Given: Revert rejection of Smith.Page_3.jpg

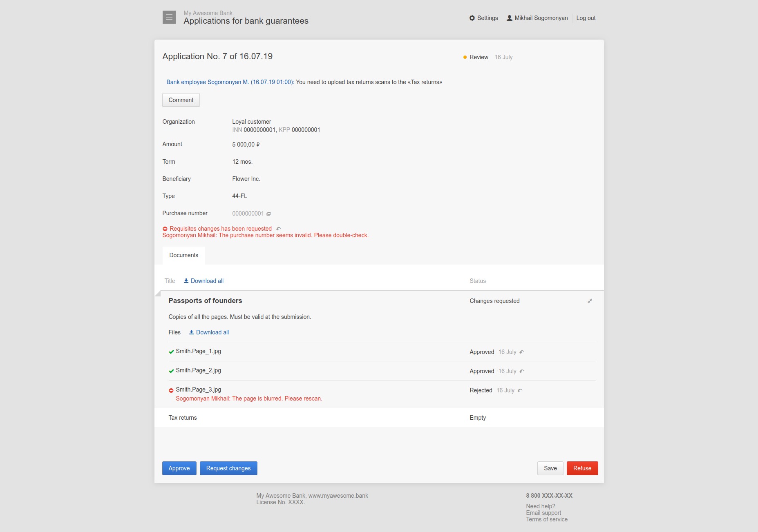Looking at the screenshot, I should (520, 390).
